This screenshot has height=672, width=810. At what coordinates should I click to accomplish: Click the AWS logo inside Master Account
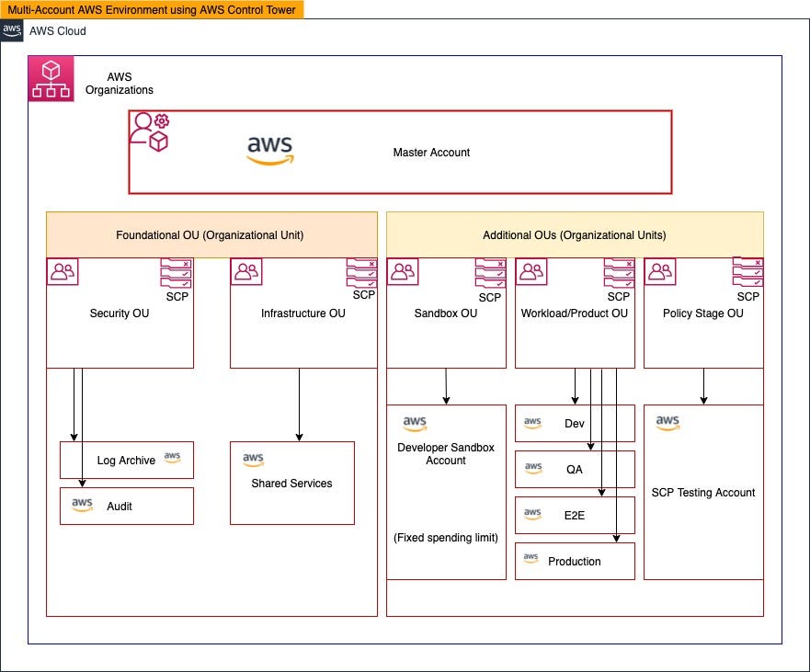pos(269,147)
